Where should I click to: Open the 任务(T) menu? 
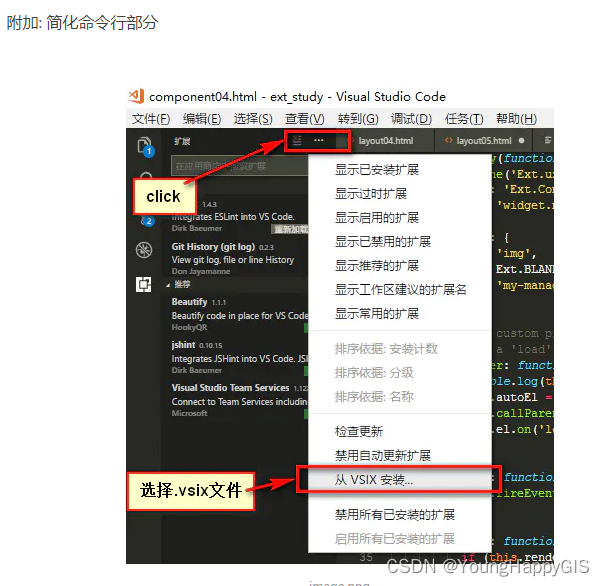pyautogui.click(x=464, y=119)
